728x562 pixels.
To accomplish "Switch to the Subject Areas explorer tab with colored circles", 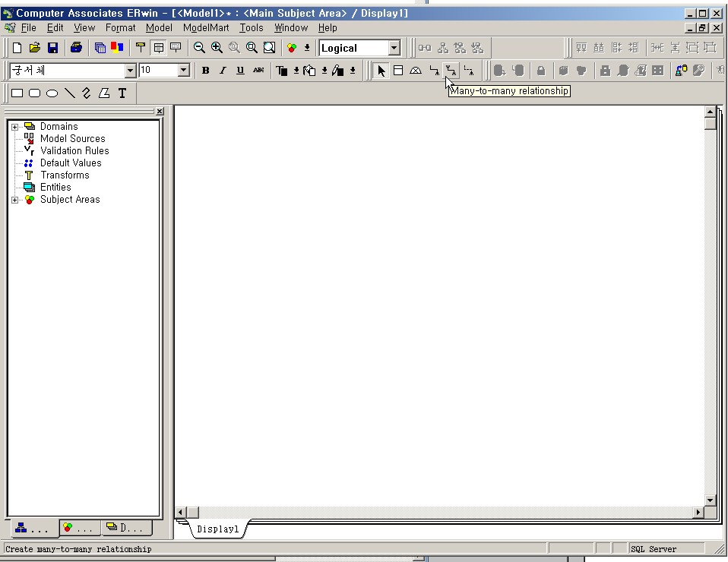I will click(x=81, y=528).
